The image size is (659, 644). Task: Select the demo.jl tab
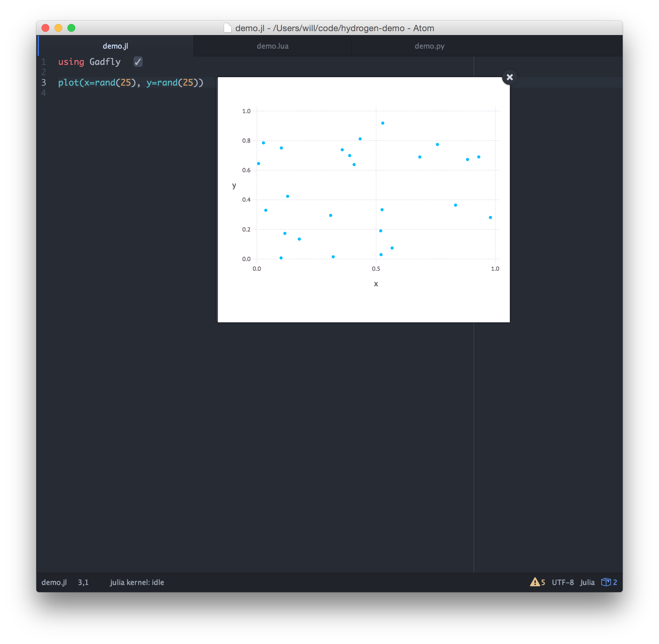click(115, 46)
